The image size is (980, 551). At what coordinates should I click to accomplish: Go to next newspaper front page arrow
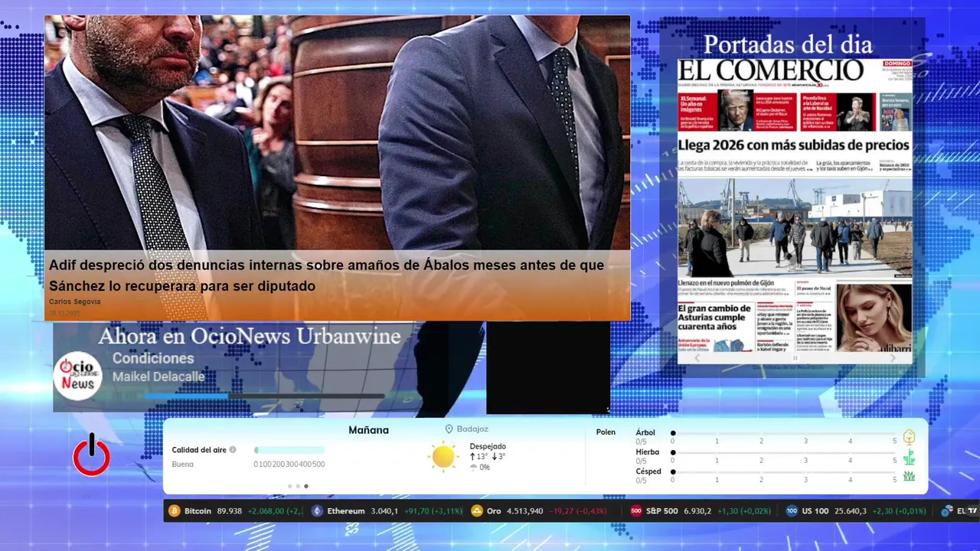893,357
